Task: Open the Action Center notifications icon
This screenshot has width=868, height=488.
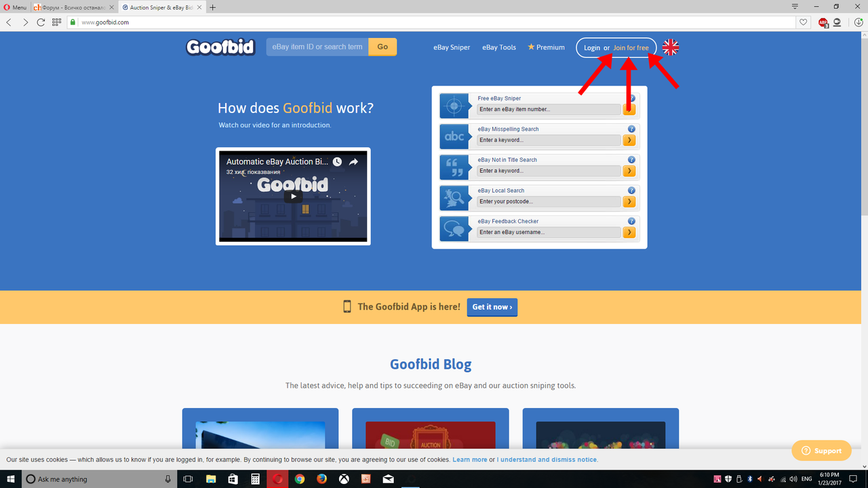Action: pyautogui.click(x=853, y=479)
